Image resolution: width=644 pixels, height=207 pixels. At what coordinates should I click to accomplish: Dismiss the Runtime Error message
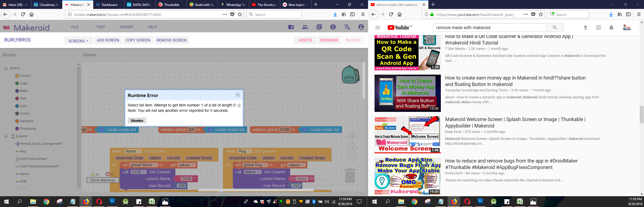coord(137,120)
